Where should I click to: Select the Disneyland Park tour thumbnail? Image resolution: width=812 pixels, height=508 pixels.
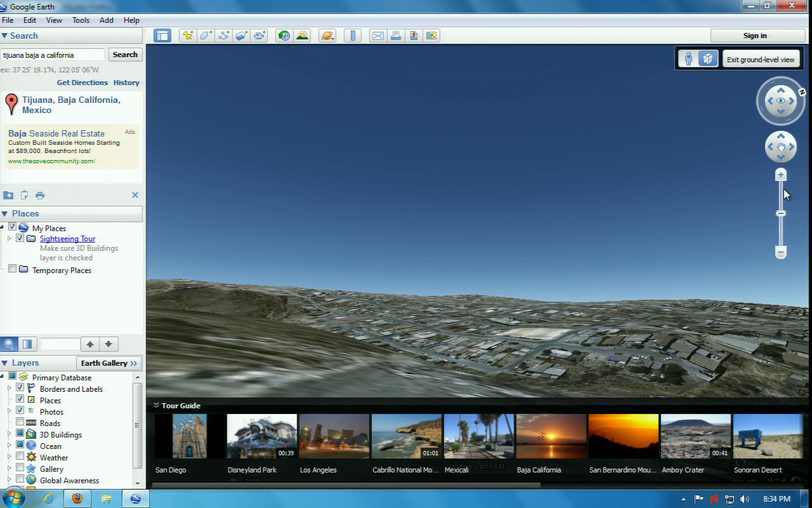tap(261, 436)
